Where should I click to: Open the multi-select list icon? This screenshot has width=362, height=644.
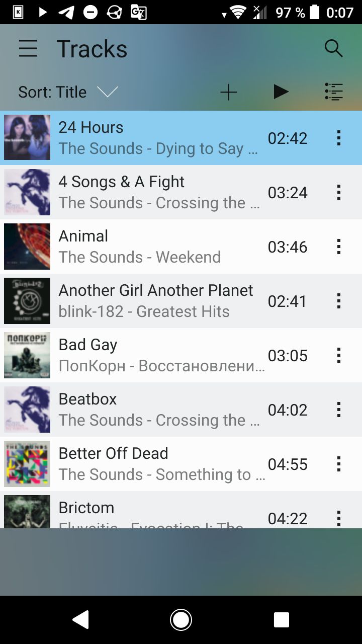click(333, 92)
